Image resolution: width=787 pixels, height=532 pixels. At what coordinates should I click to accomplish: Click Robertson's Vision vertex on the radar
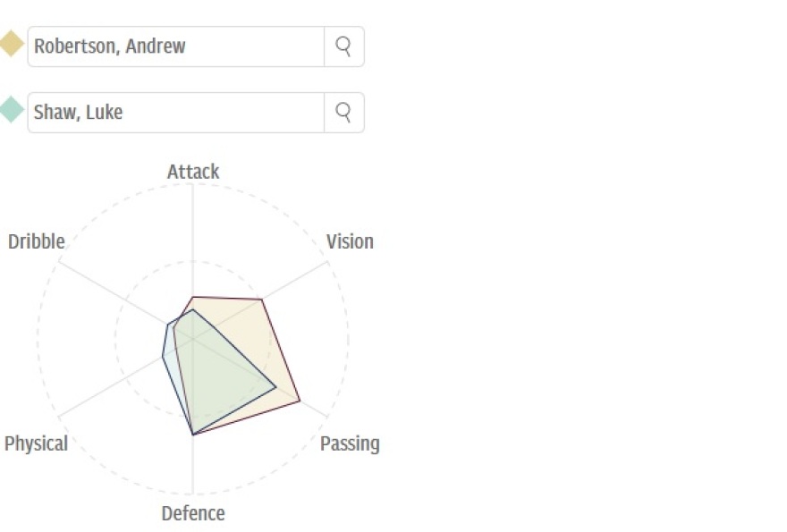(x=261, y=300)
